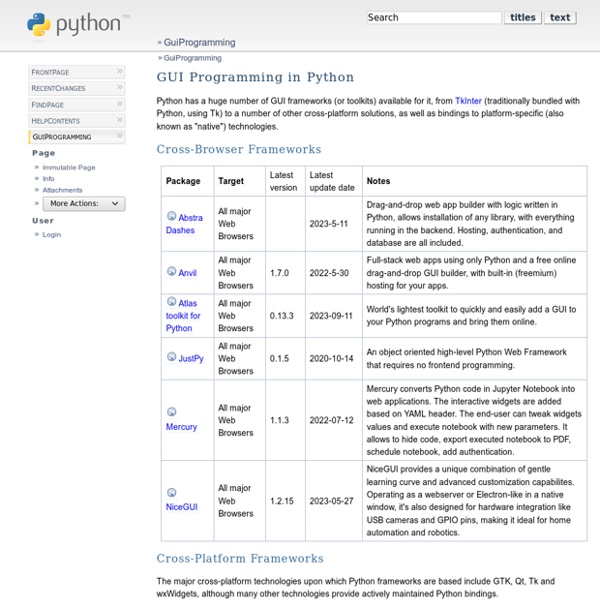Click the Latest version column header

[x=283, y=181]
